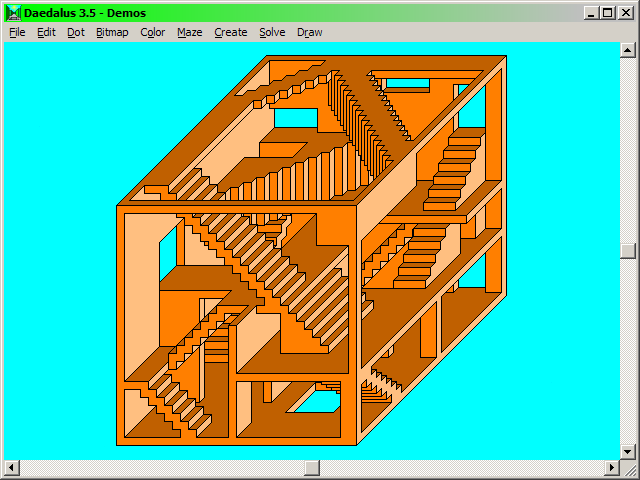Click the horizontal scrollbar thumb
This screenshot has width=640, height=480.
tap(312, 468)
